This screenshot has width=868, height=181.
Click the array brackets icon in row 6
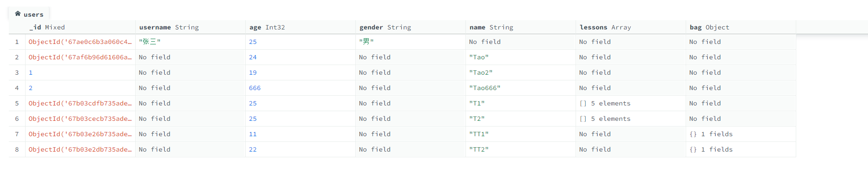click(583, 119)
